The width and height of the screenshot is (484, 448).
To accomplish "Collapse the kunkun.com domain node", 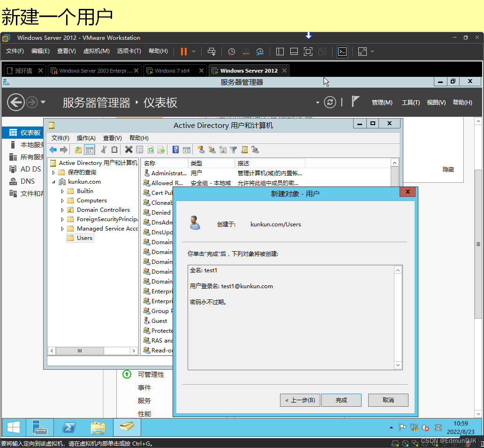I will coord(53,182).
